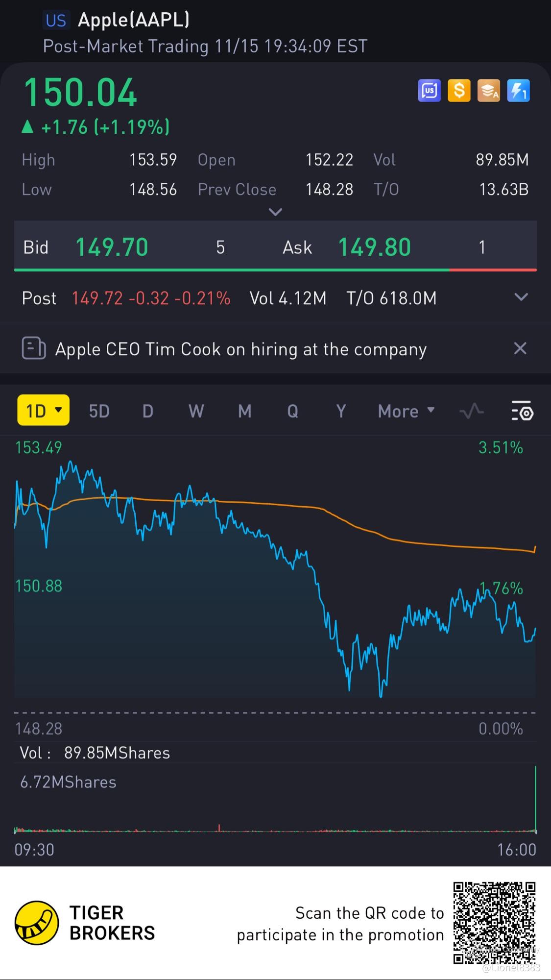Tap Post-Market Trading timestamp text
This screenshot has height=980, width=551.
[x=205, y=47]
